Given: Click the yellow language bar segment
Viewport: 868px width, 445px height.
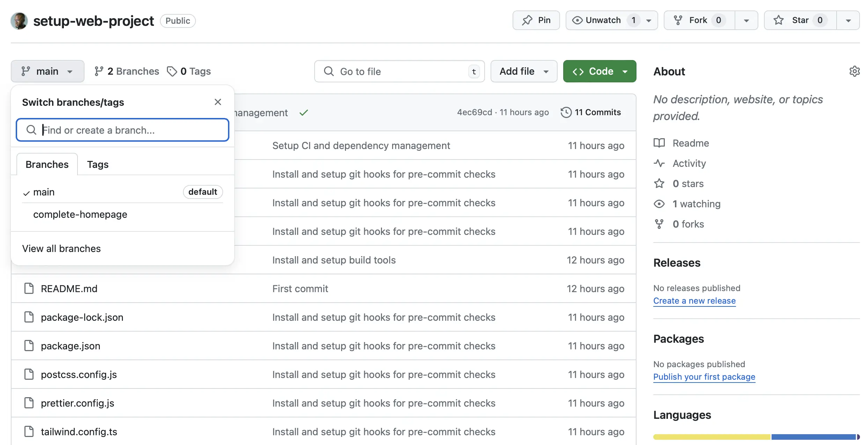Looking at the screenshot, I should pos(711,437).
